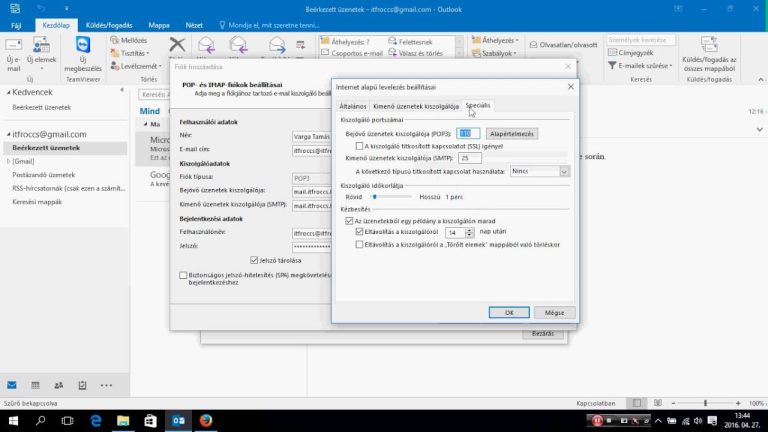Open the Tisztítás dropdown
The image size is (768, 432).
pyautogui.click(x=131, y=53)
